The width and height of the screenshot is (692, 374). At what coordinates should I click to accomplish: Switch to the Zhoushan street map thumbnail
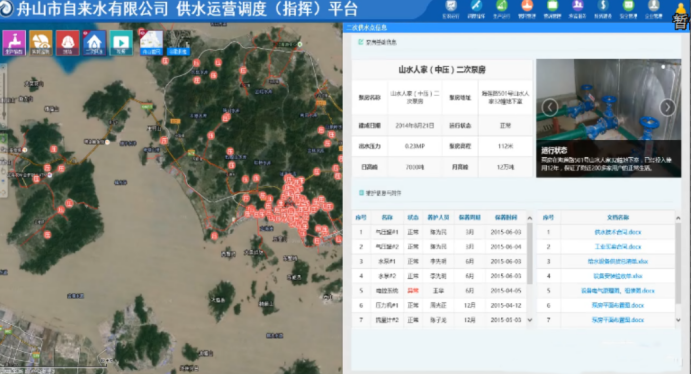(x=151, y=43)
